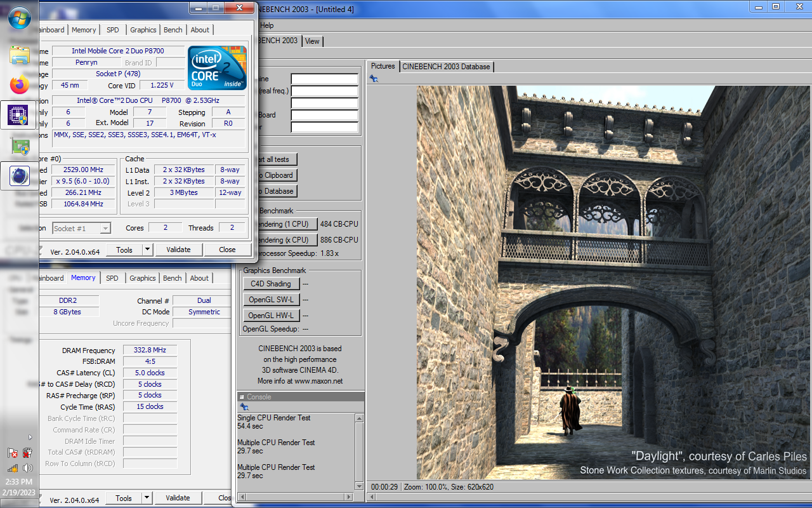Image resolution: width=812 pixels, height=508 pixels.
Task: Open SPD tab in lower CPU-Z window
Action: [x=112, y=278]
